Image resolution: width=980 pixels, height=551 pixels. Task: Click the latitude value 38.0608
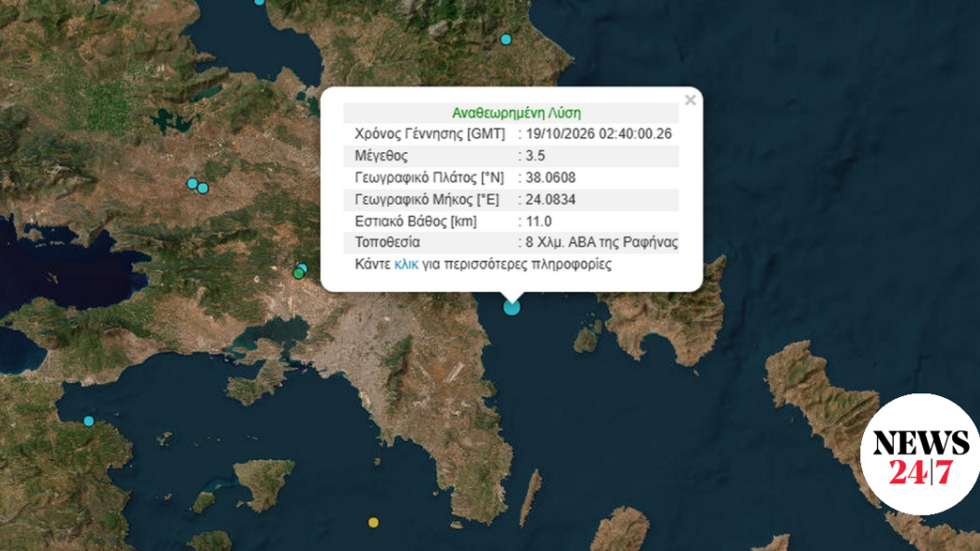tap(550, 177)
